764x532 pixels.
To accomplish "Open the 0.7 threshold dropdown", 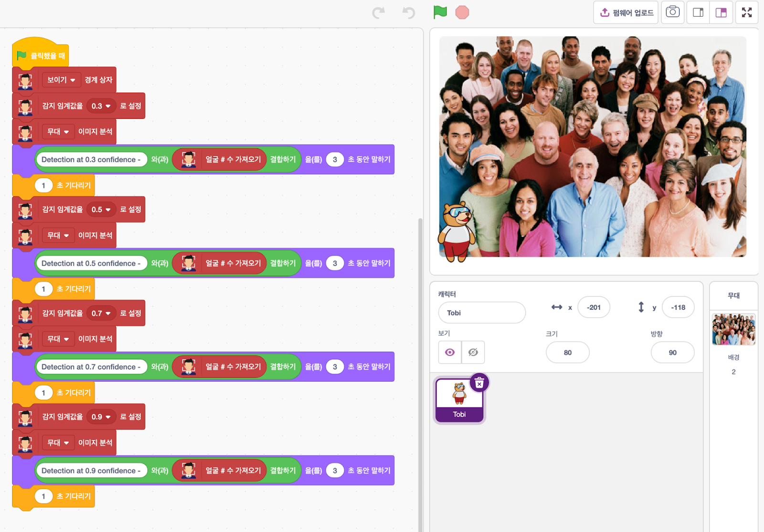I will point(101,313).
